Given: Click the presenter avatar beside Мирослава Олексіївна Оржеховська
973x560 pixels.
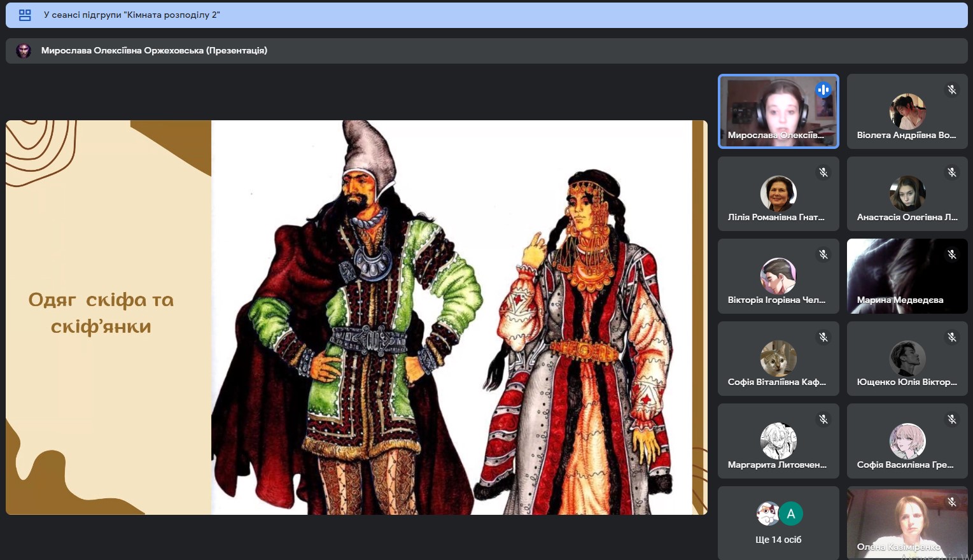Looking at the screenshot, I should pos(24,51).
